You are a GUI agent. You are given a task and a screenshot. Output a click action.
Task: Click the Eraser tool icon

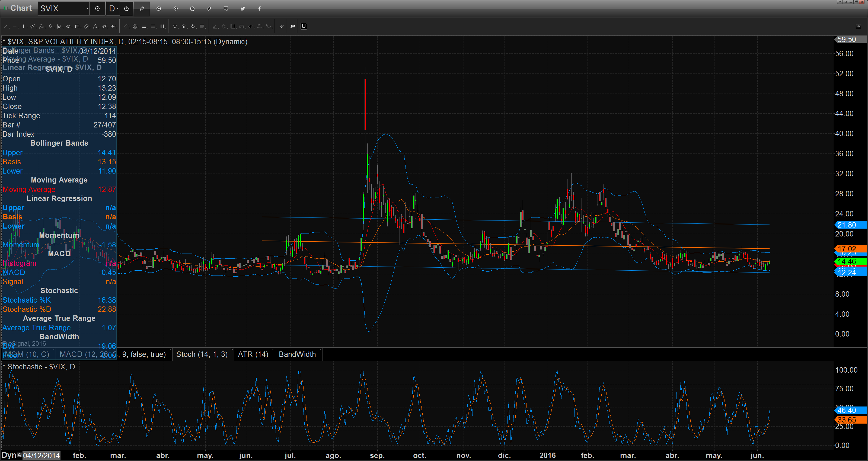282,26
